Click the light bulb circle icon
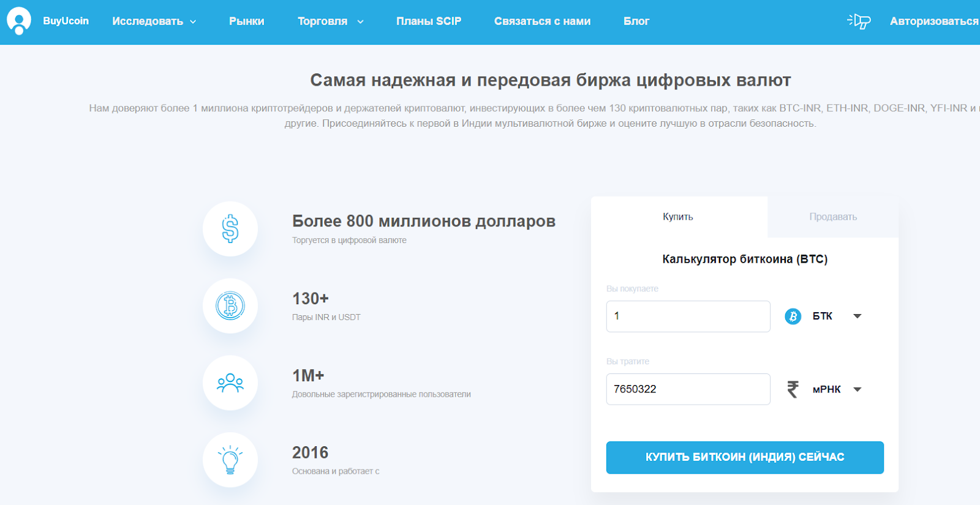 click(230, 460)
